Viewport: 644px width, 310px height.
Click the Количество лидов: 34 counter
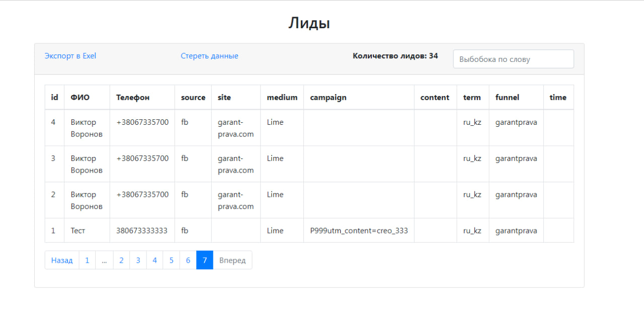[x=395, y=56]
